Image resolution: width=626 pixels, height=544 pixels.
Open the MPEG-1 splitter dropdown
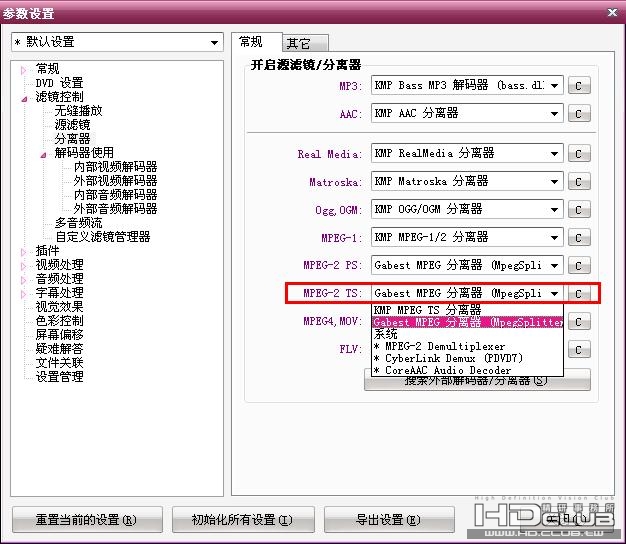click(x=467, y=237)
